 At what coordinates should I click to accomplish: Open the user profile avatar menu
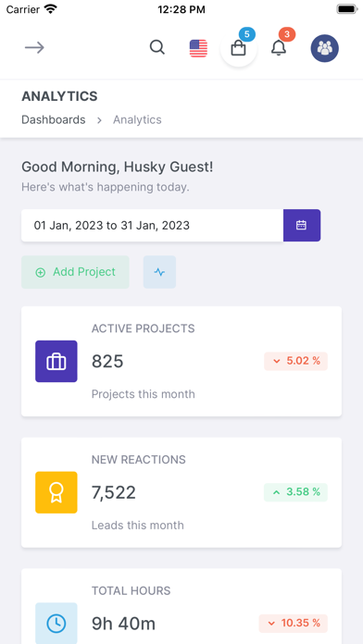[325, 48]
